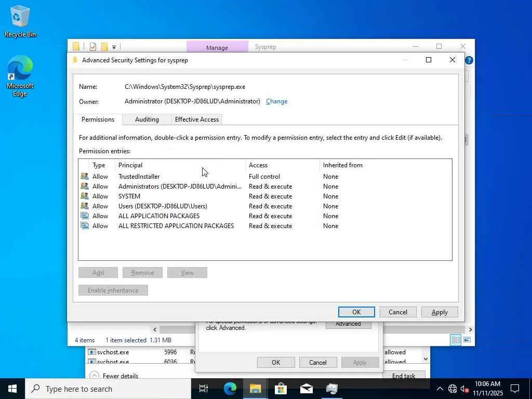
Task: Select the icon beside the Users permission entry
Action: coord(85,206)
